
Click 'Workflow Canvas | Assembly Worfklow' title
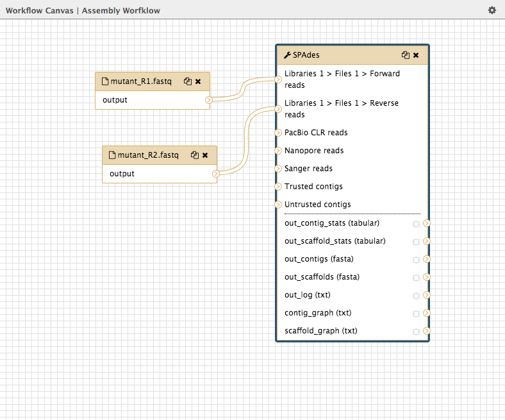pos(83,10)
